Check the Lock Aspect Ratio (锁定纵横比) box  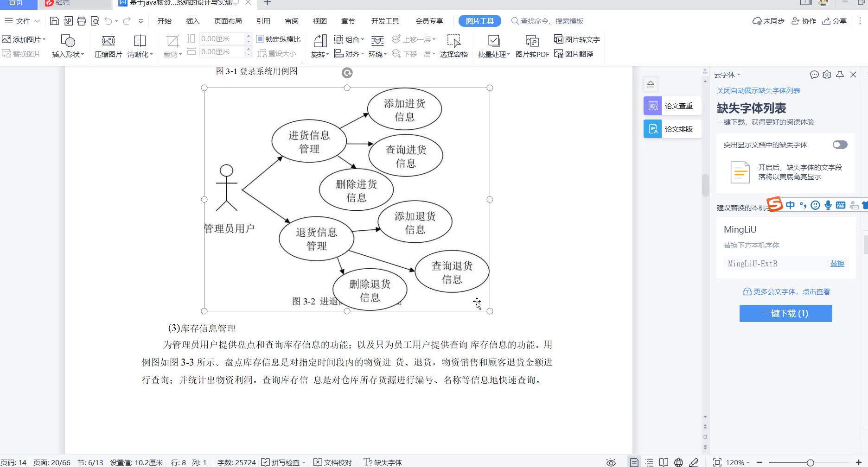point(260,39)
